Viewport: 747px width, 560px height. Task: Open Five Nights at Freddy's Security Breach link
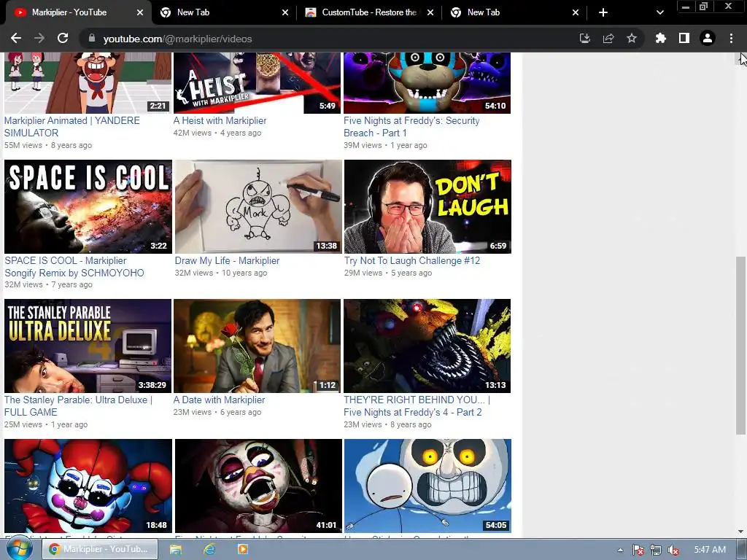click(411, 127)
